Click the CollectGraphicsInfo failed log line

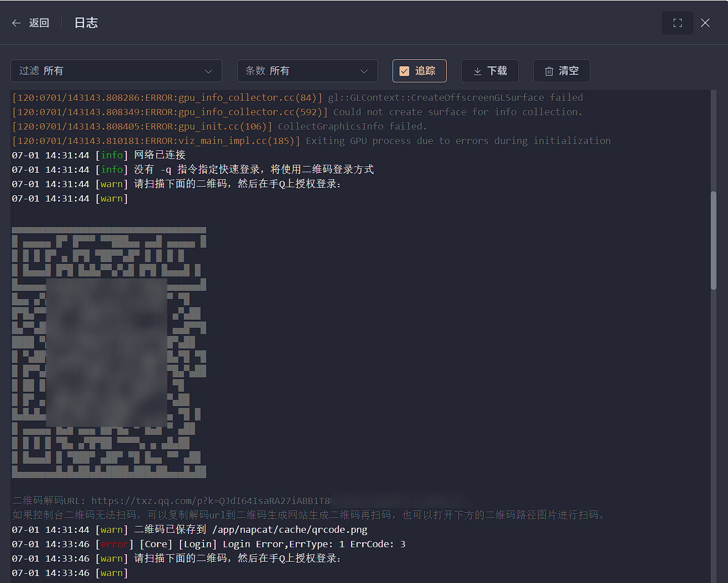(220, 126)
